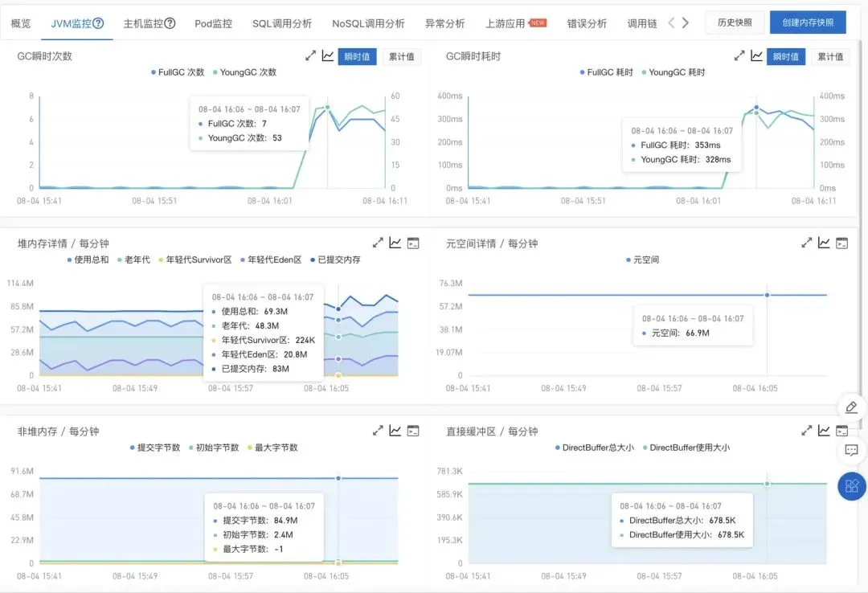Image resolution: width=868 pixels, height=593 pixels.
Task: Switch to the 调用链 tab
Action: (642, 23)
